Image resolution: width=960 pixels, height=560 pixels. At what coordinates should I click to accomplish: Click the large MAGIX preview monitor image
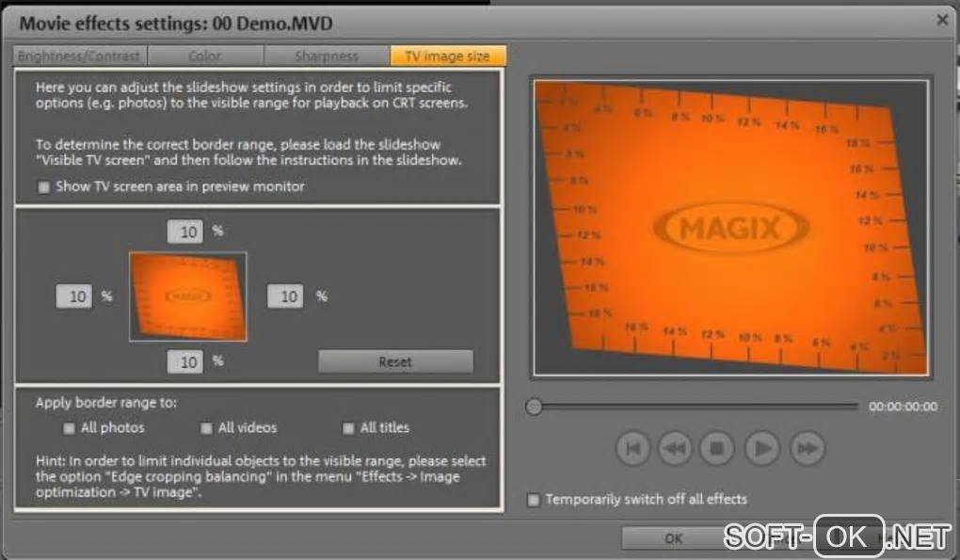[731, 228]
